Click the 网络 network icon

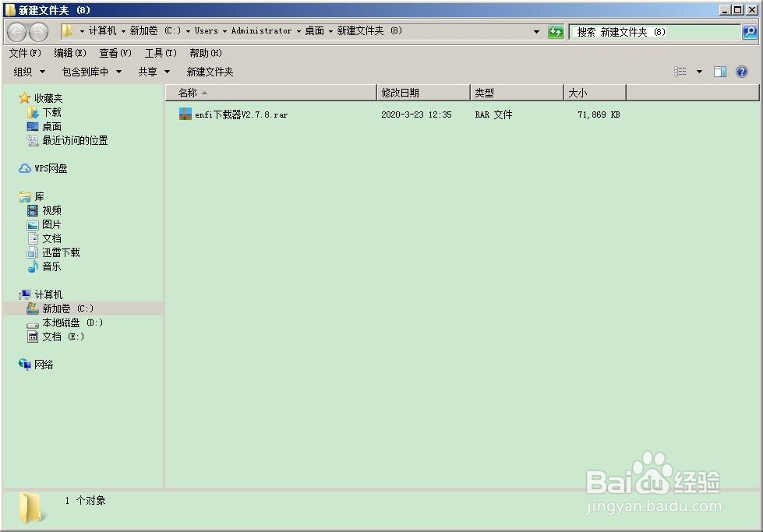point(25,365)
